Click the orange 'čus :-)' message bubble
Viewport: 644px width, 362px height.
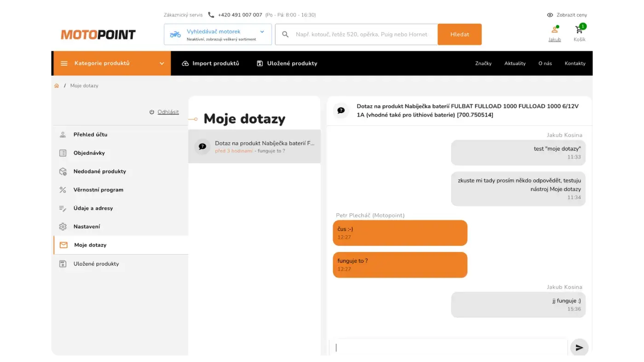[400, 233]
